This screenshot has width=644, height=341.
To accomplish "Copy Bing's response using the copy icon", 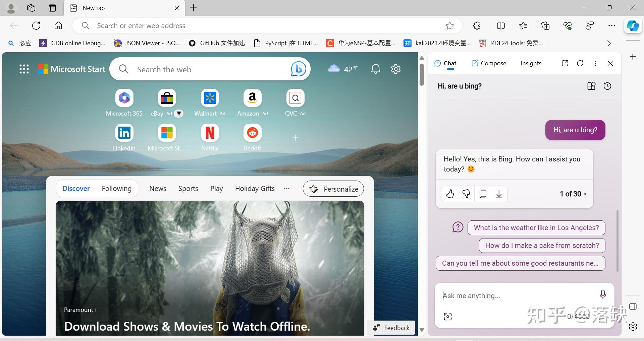I will point(483,194).
